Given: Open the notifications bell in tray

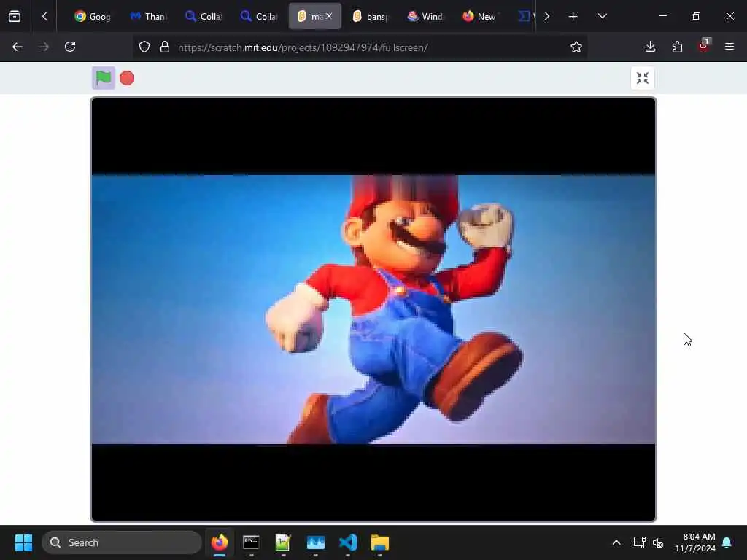Looking at the screenshot, I should pos(727,542).
